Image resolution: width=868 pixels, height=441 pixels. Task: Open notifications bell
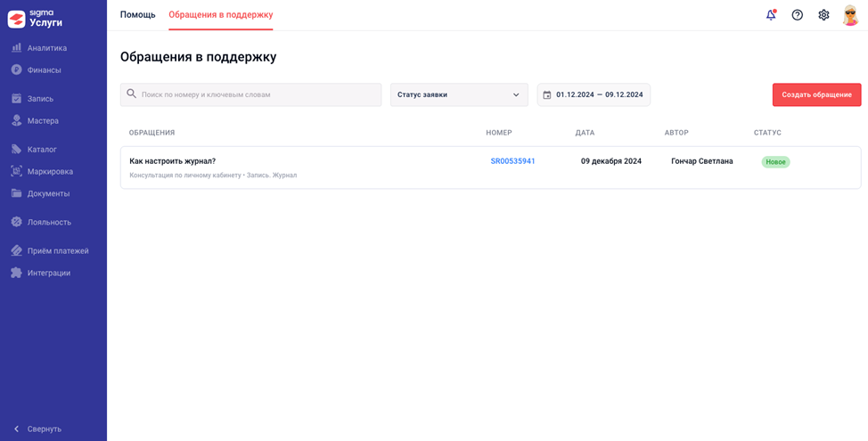pos(771,15)
